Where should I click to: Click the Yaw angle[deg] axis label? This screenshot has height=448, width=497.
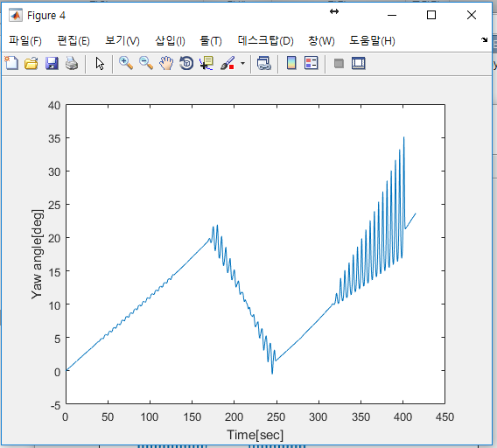pos(37,254)
